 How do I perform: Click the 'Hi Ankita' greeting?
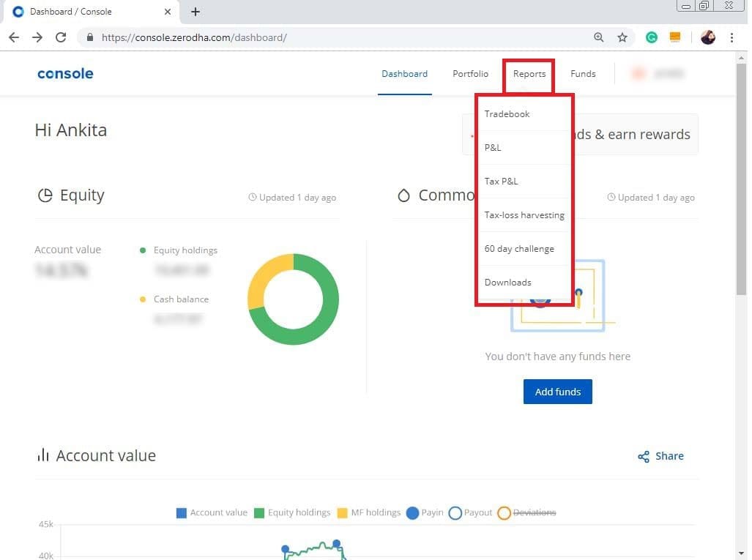click(x=71, y=130)
